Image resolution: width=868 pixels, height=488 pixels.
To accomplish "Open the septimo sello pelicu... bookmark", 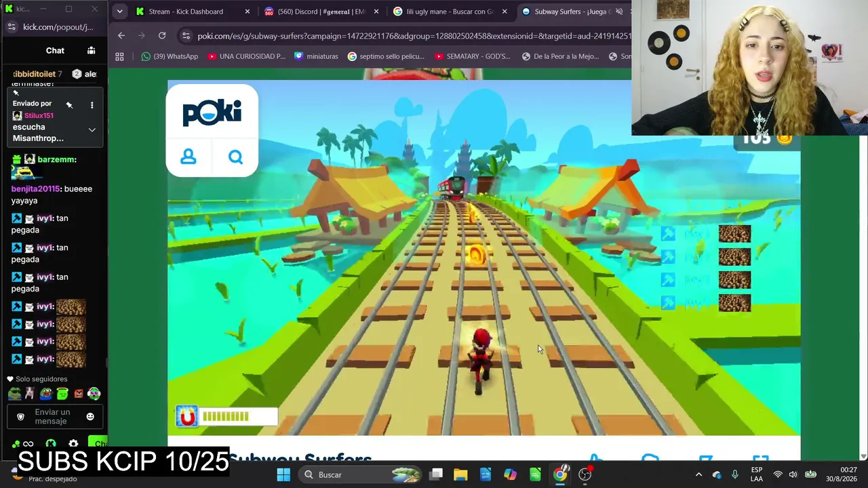I will [x=386, y=56].
